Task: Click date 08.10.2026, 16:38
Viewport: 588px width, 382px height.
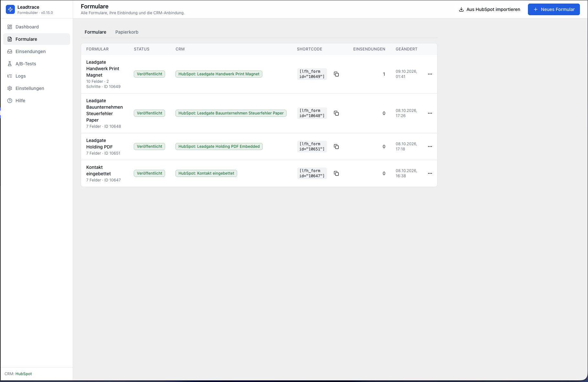Action: (406, 173)
